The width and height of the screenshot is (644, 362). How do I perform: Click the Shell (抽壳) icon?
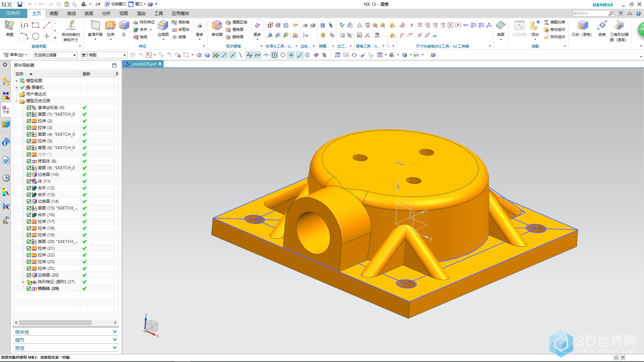coord(141,37)
